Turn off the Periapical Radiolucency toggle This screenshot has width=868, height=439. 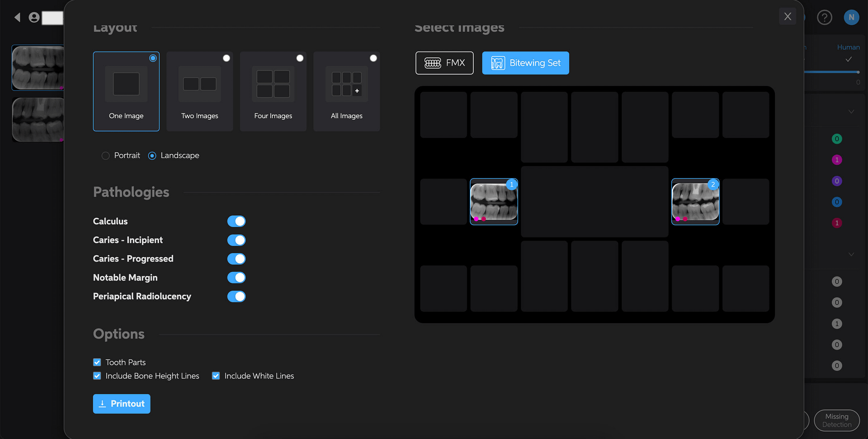point(236,297)
